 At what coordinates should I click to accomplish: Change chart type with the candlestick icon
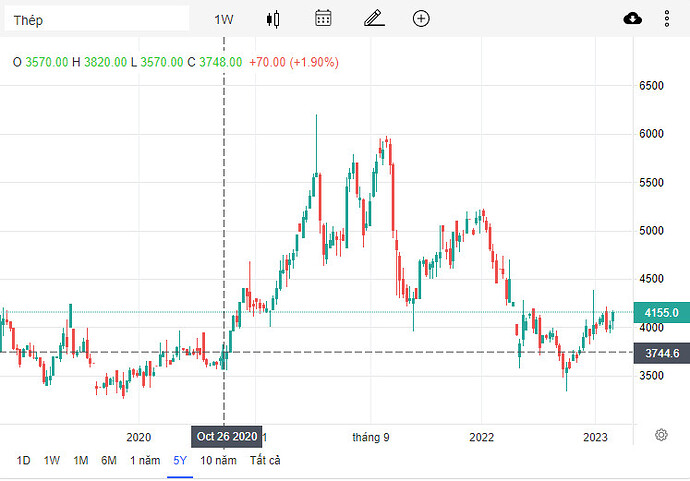tap(273, 19)
